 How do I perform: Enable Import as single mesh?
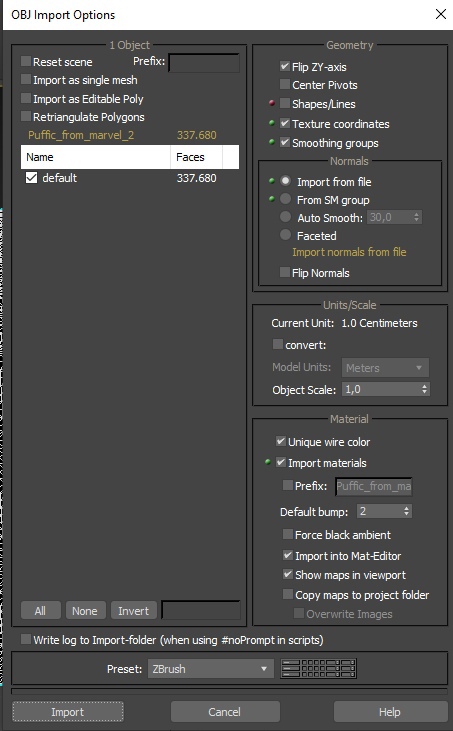pos(26,80)
